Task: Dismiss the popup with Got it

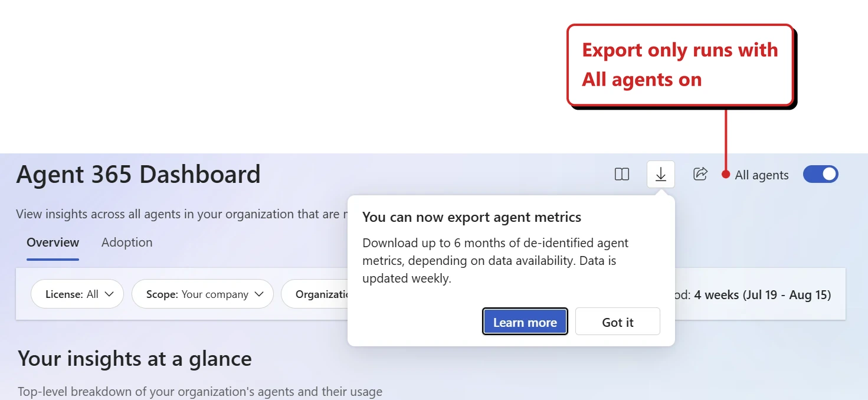Action: click(618, 322)
